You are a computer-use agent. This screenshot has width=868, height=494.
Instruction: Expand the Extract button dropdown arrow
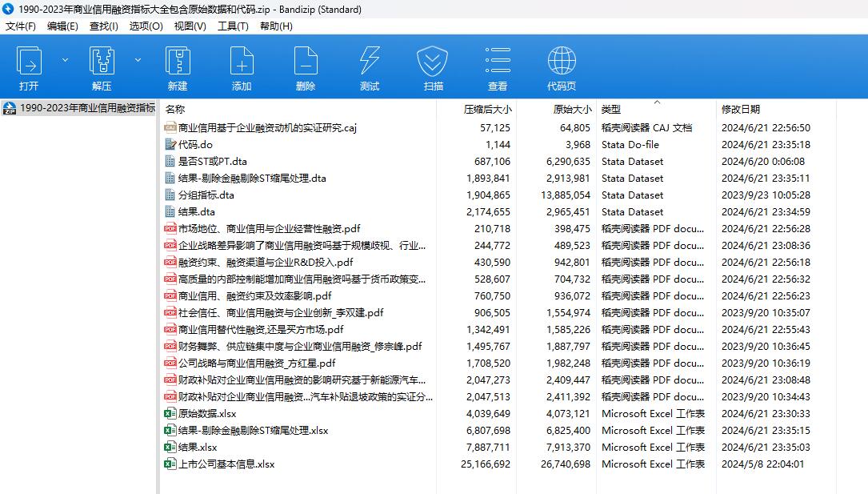[x=138, y=60]
